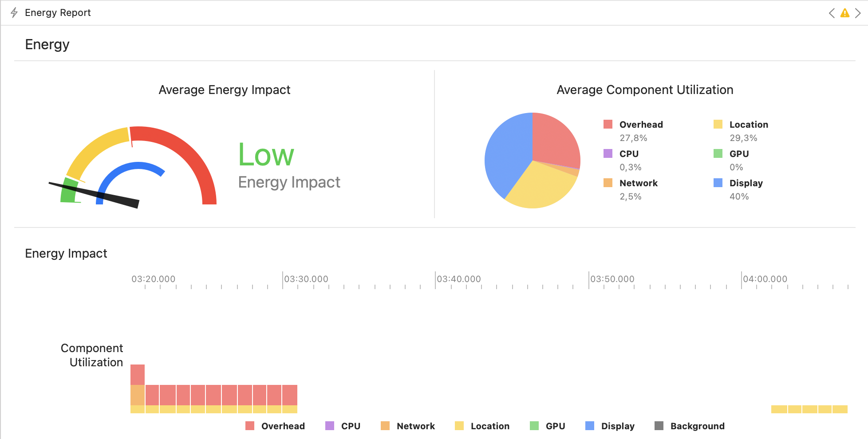Click the Network swatch in the timeline legend
The height and width of the screenshot is (439, 868).
coord(385,426)
